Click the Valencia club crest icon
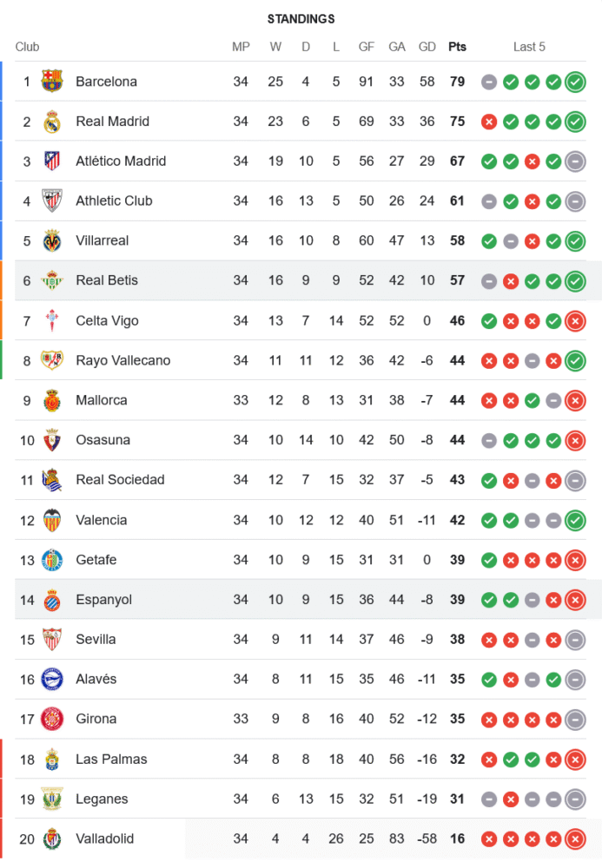Screen dimensions: 602x868 pos(52,520)
